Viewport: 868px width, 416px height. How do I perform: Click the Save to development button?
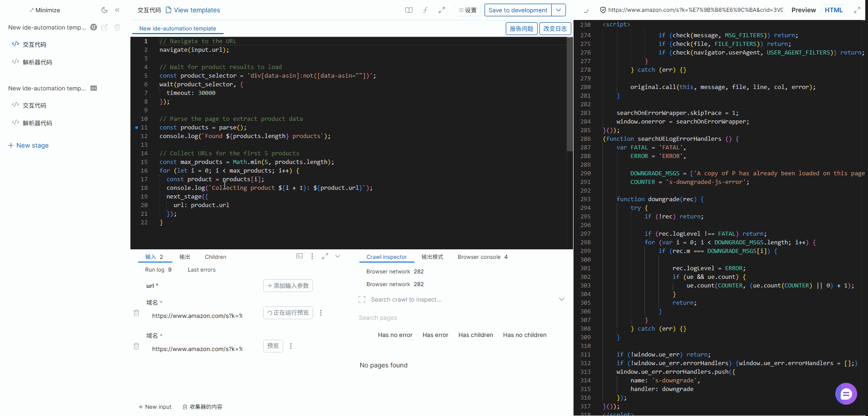518,10
